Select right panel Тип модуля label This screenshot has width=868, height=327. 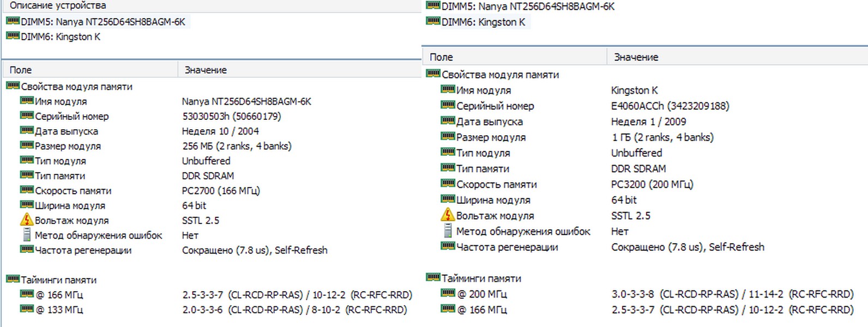[483, 153]
